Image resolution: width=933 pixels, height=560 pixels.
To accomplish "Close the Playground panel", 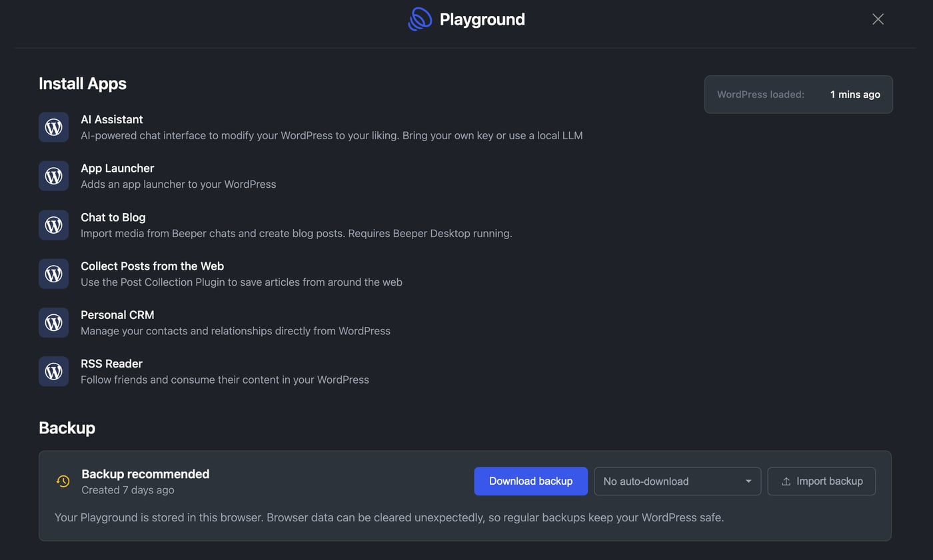I will pos(878,19).
